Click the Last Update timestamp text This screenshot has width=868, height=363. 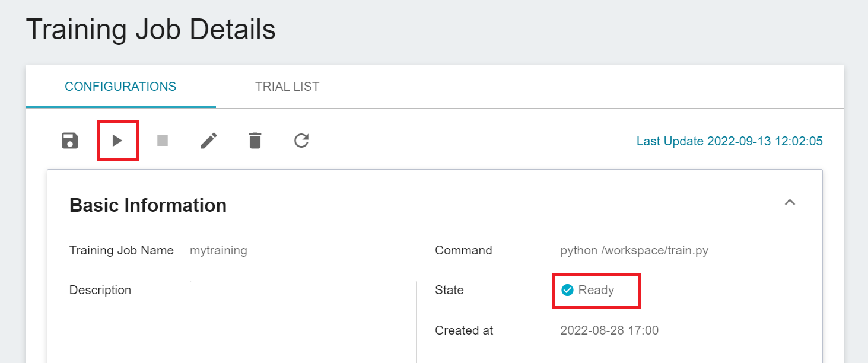pyautogui.click(x=730, y=141)
